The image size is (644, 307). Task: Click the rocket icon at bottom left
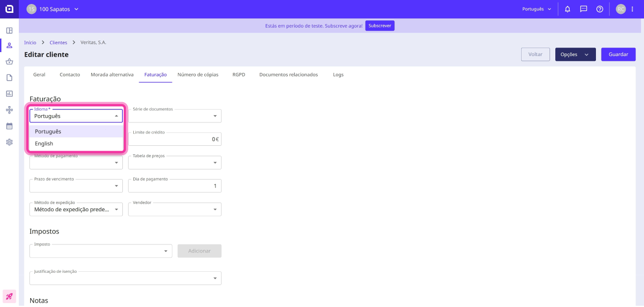point(9,296)
